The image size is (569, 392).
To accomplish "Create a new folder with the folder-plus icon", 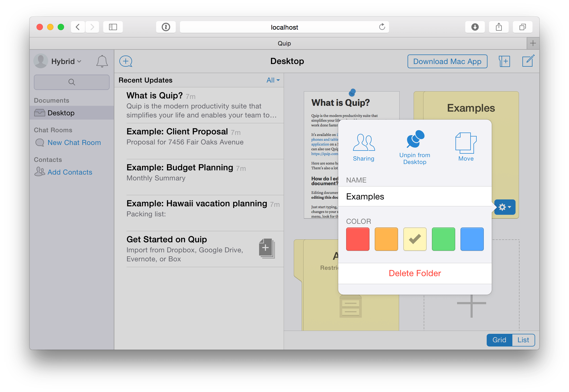I will click(x=504, y=61).
